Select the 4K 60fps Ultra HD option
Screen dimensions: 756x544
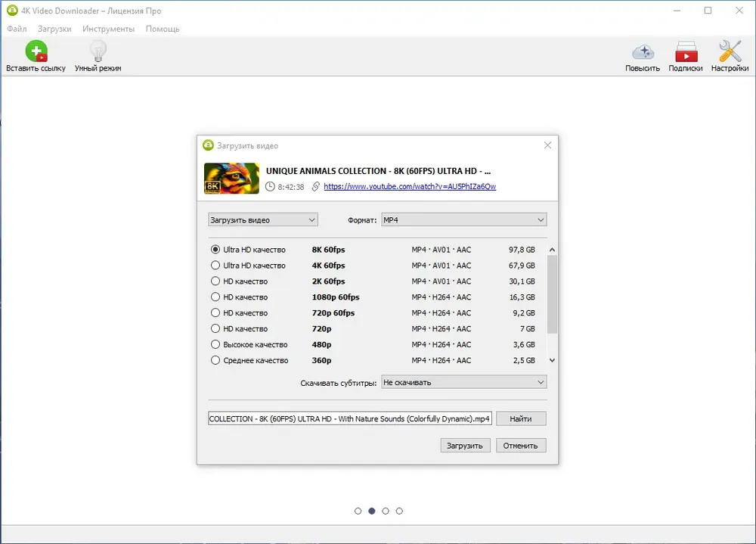coord(215,266)
